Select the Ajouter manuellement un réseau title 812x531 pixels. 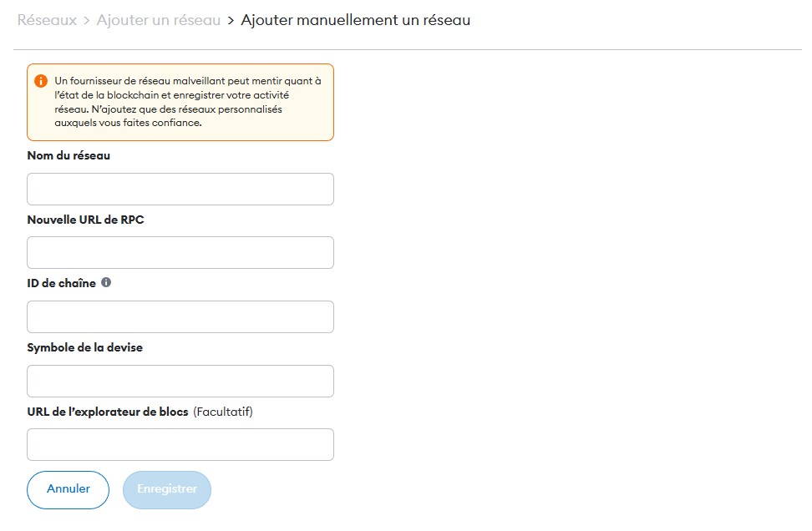pos(356,20)
